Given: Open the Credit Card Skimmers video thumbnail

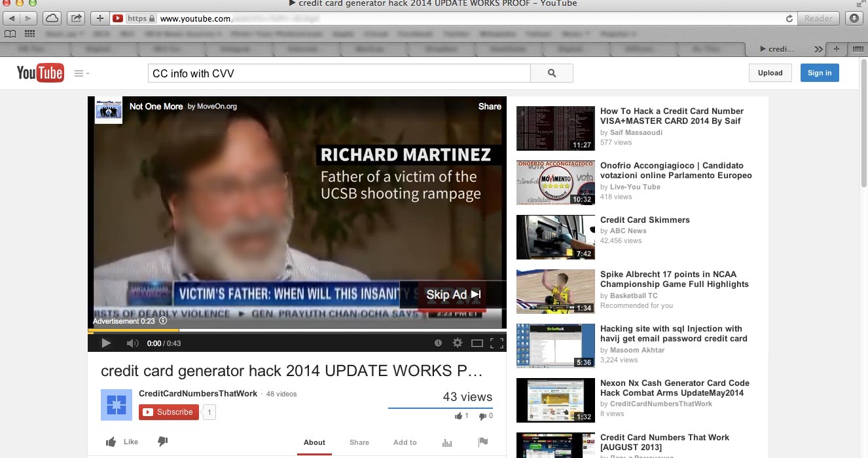Looking at the screenshot, I should pos(555,237).
